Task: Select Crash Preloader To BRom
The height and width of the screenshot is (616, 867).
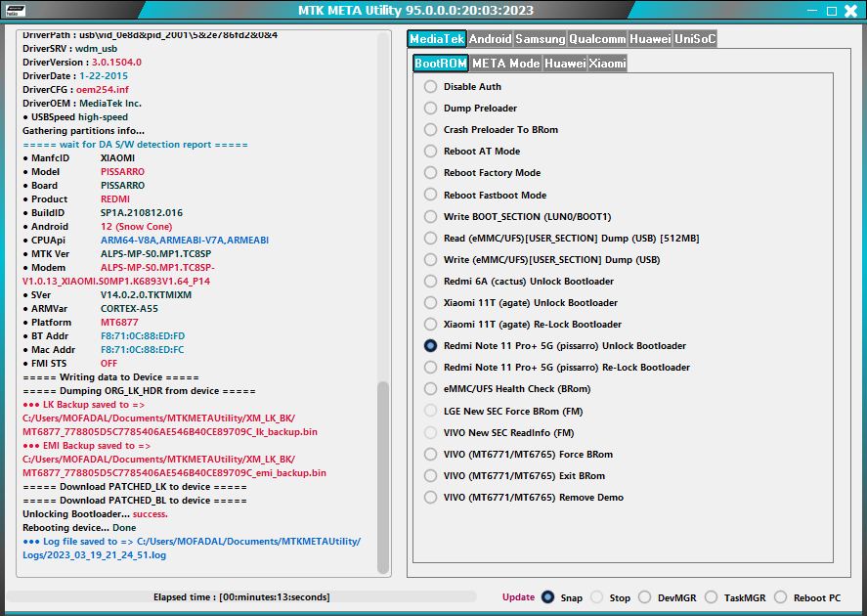Action: coord(491,130)
